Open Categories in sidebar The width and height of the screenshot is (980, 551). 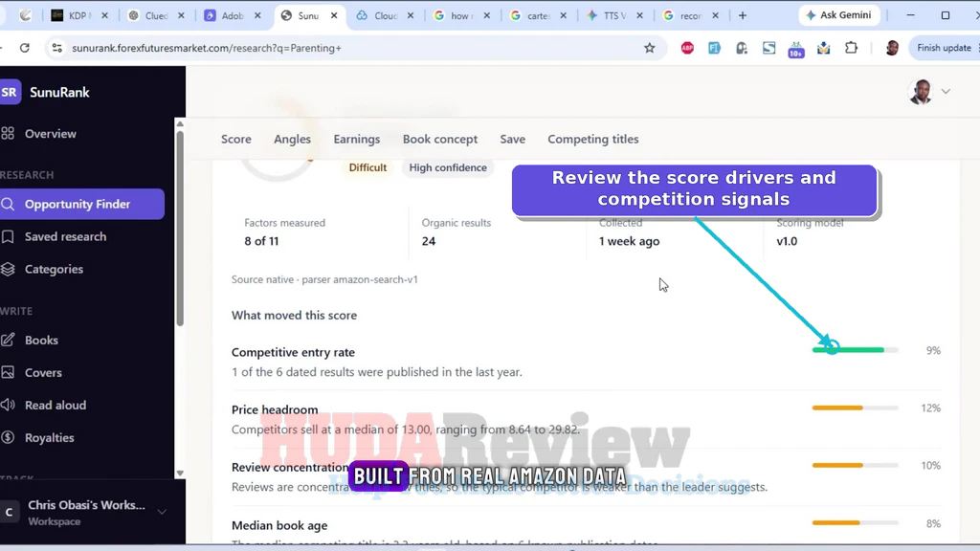tap(54, 269)
